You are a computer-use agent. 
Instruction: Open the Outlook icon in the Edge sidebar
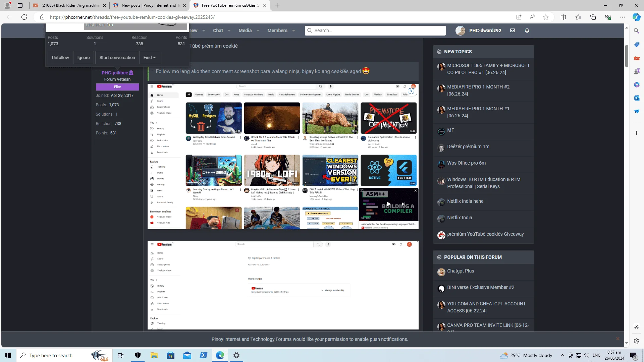pyautogui.click(x=636, y=98)
